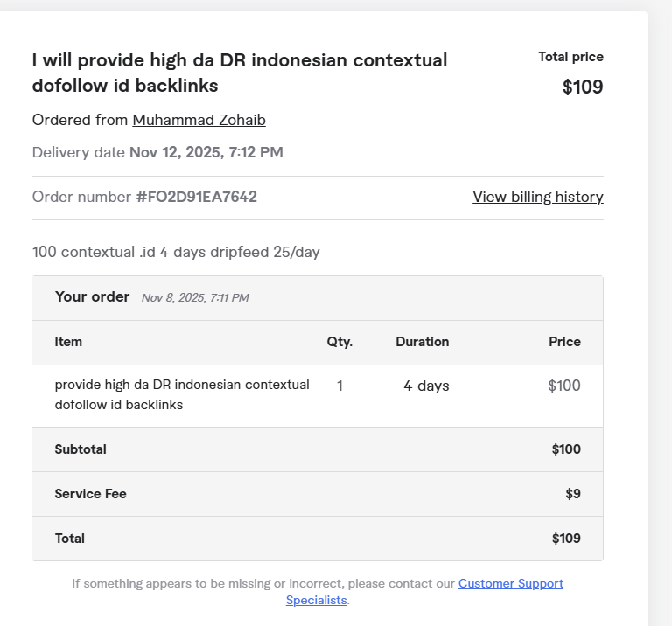Click the Duration column header
This screenshot has height=626, width=672.
(x=422, y=343)
